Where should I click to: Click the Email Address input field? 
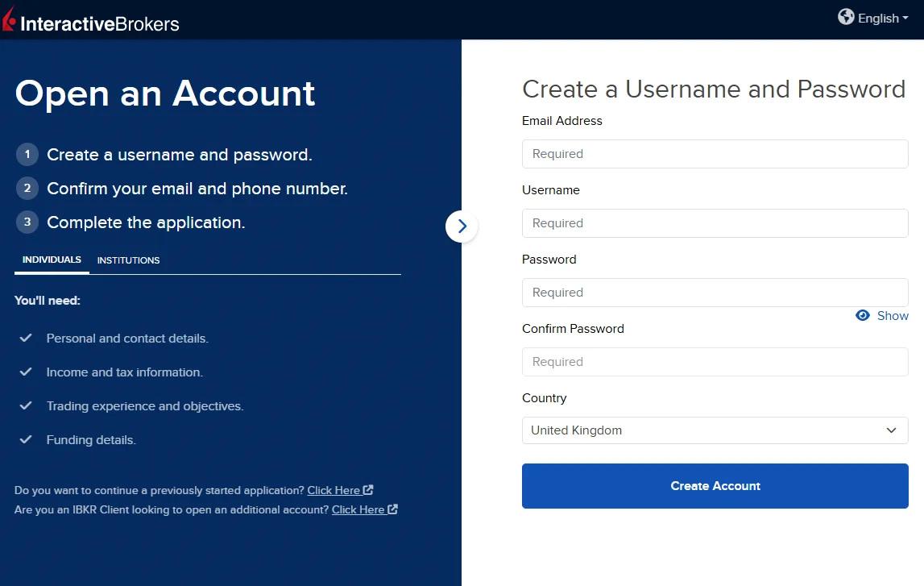[715, 153]
